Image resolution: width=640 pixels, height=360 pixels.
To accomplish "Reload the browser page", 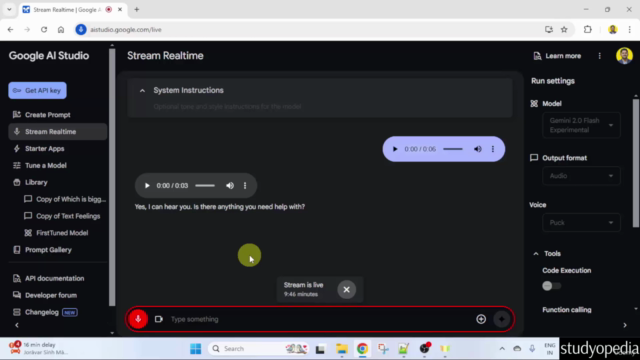I will (44, 29).
